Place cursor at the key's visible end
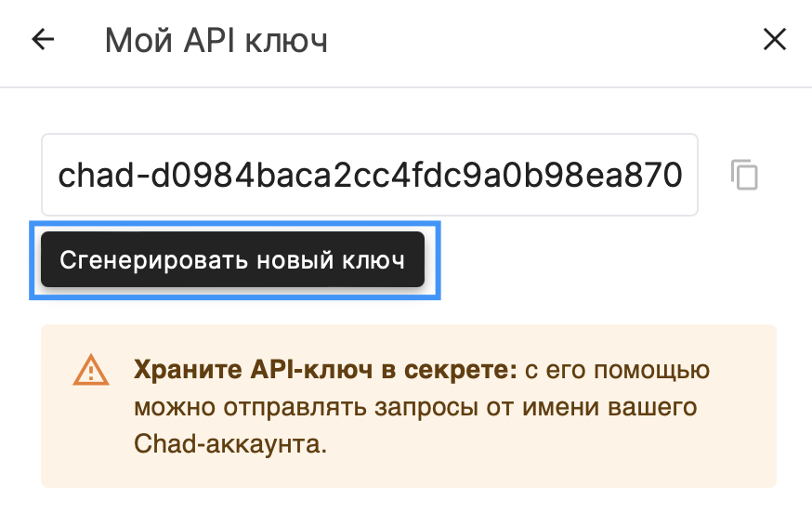This screenshot has height=526, width=812. tap(685, 175)
